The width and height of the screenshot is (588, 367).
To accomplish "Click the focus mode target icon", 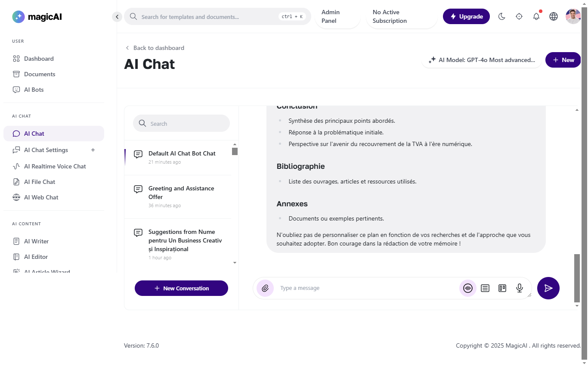I will click(519, 16).
